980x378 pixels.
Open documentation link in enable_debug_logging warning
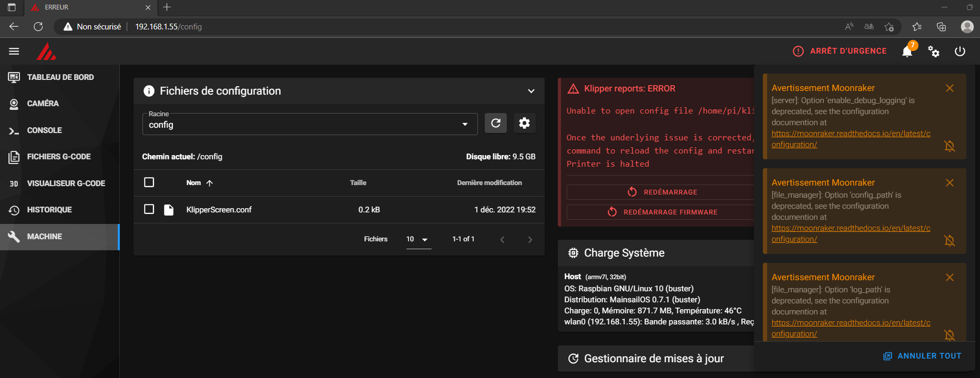tap(851, 139)
